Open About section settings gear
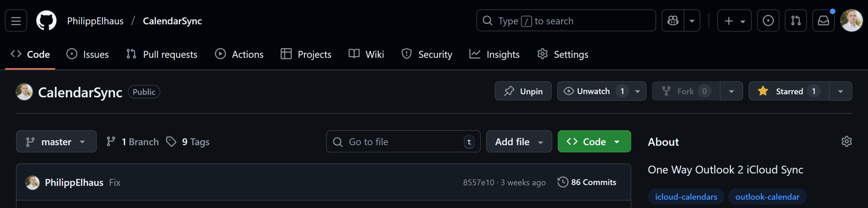This screenshot has width=868, height=208. pos(846,141)
